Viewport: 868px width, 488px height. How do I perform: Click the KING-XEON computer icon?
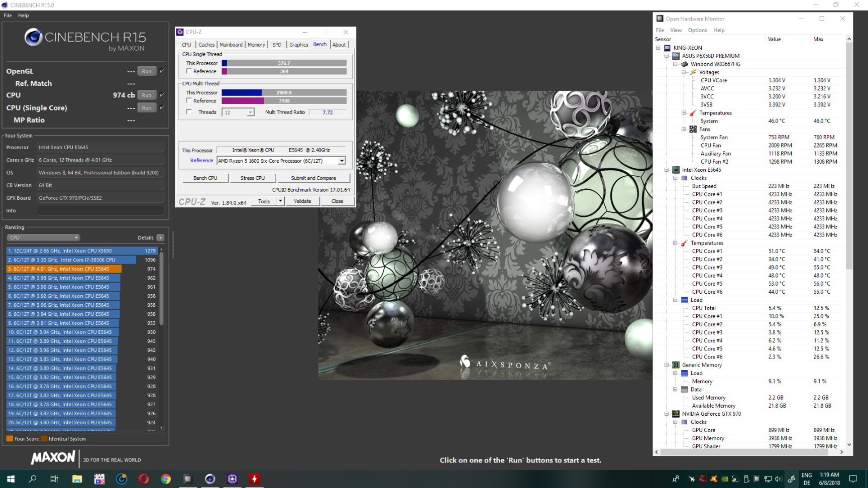[x=667, y=48]
